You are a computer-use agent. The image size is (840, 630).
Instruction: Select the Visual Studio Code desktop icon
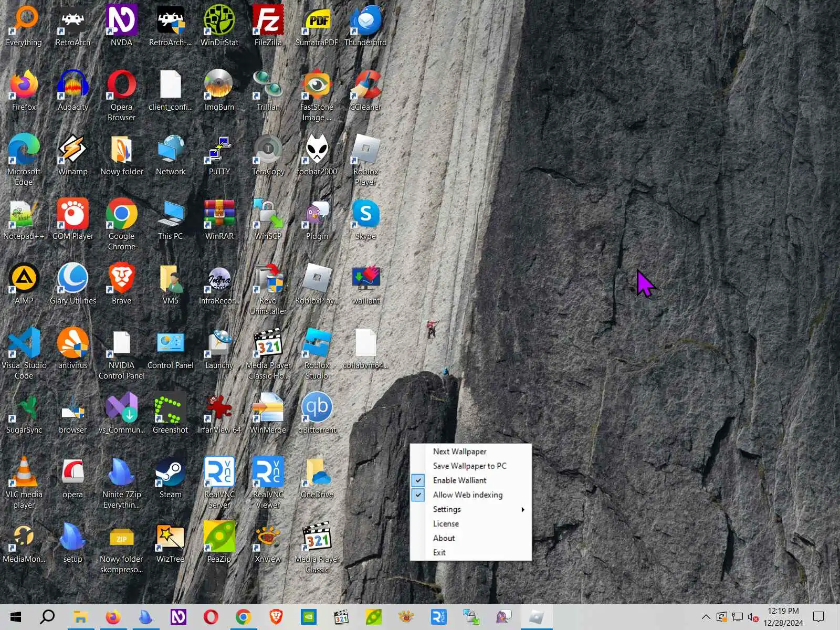pos(24,353)
